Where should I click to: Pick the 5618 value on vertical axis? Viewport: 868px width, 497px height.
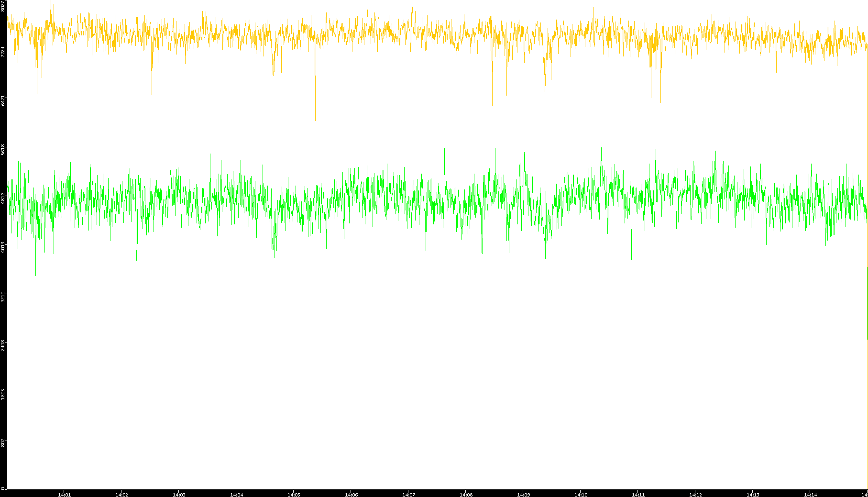tap(3, 149)
